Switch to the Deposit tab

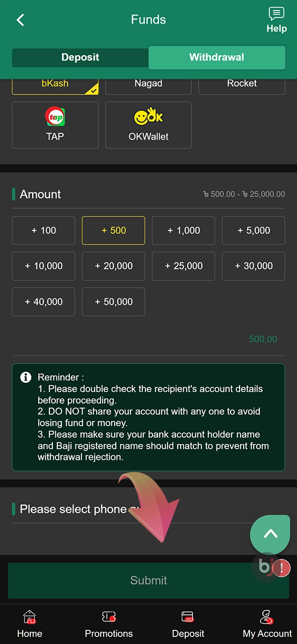tap(80, 57)
